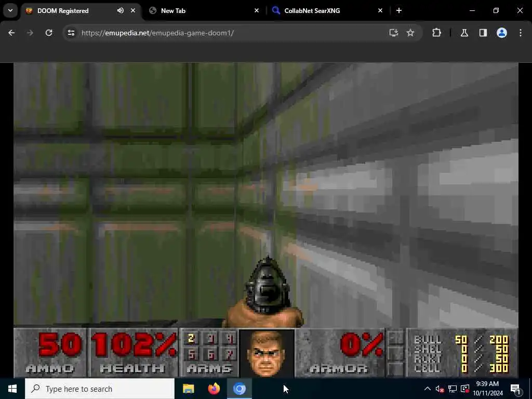The image size is (532, 399).
Task: Click the 102% HEALTH readout
Action: pos(134,345)
